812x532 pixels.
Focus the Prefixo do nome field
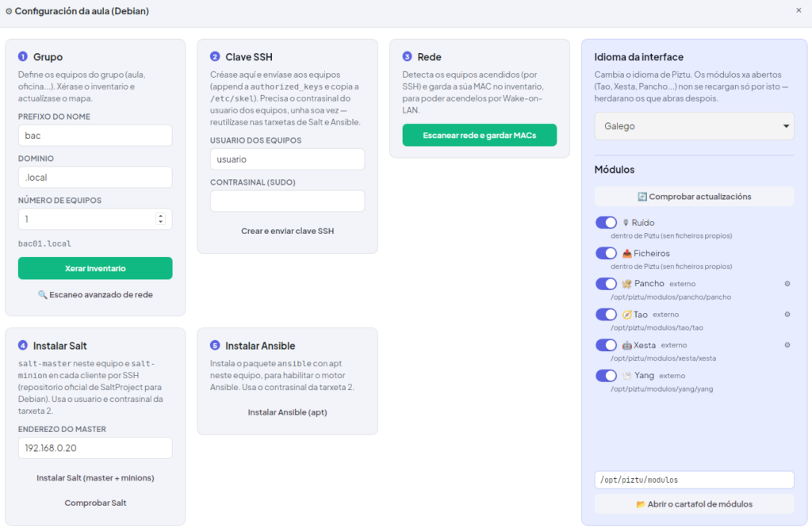(x=95, y=136)
